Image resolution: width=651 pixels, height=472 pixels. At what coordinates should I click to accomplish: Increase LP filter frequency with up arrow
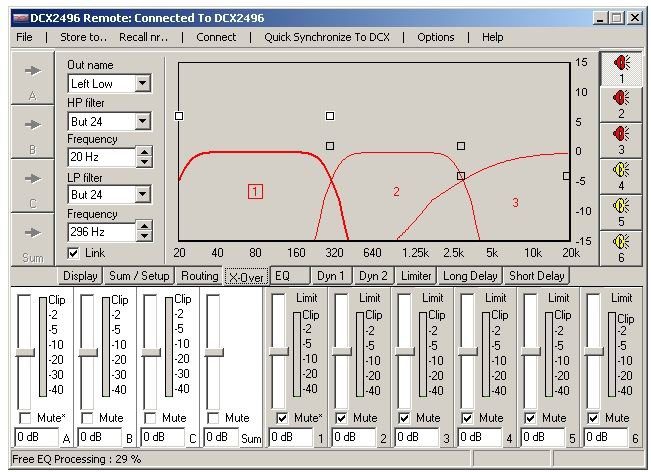pyautogui.click(x=144, y=227)
